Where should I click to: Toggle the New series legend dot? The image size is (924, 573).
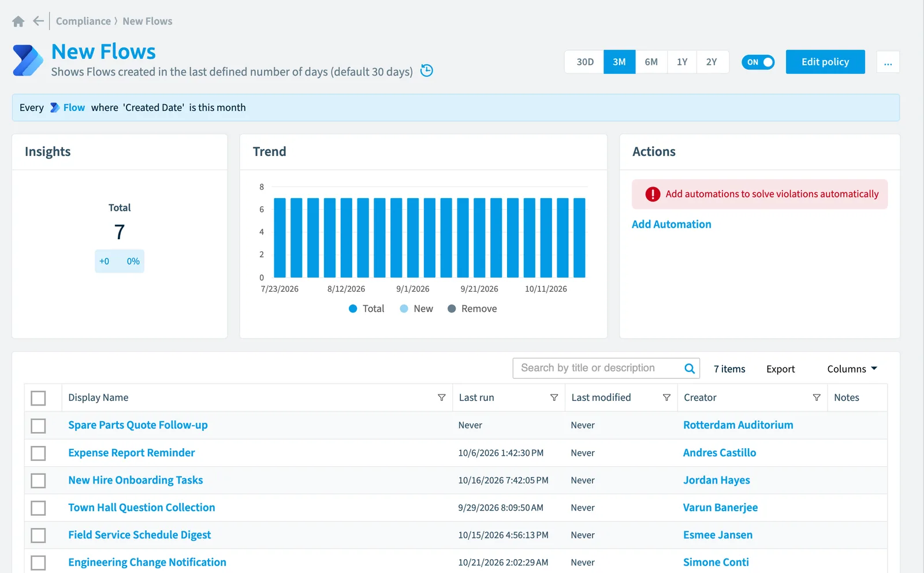tap(404, 308)
